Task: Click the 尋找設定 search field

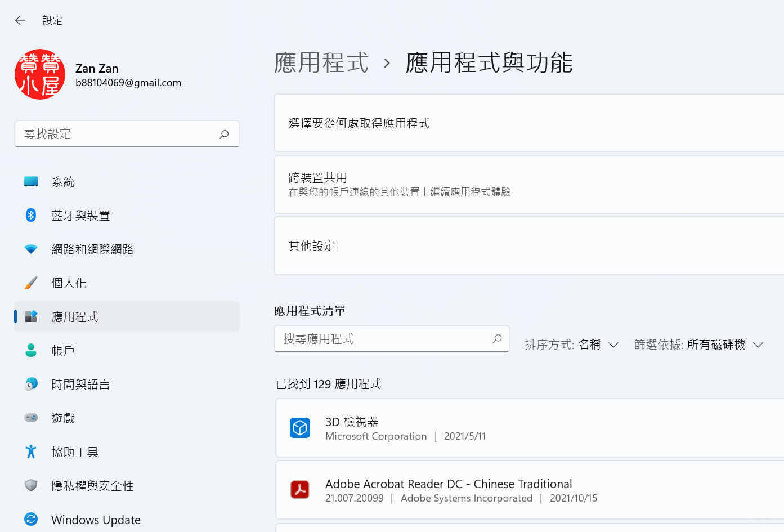Action: pyautogui.click(x=127, y=134)
